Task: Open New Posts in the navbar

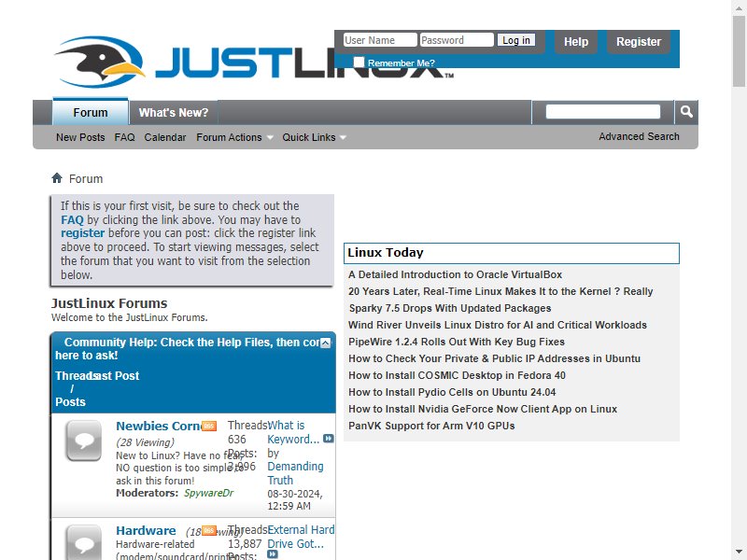Action: [80, 137]
